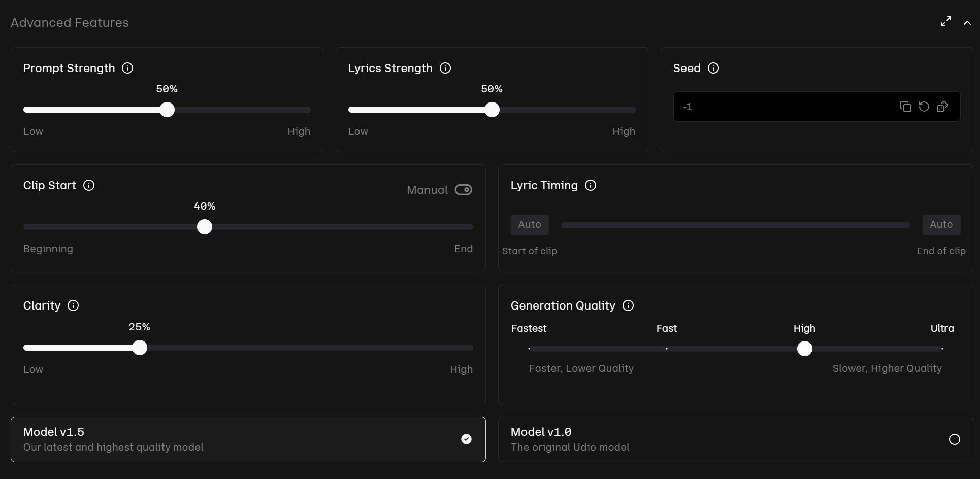Show Clip Start info icon details
Viewport: 980px width, 479px height.
89,185
